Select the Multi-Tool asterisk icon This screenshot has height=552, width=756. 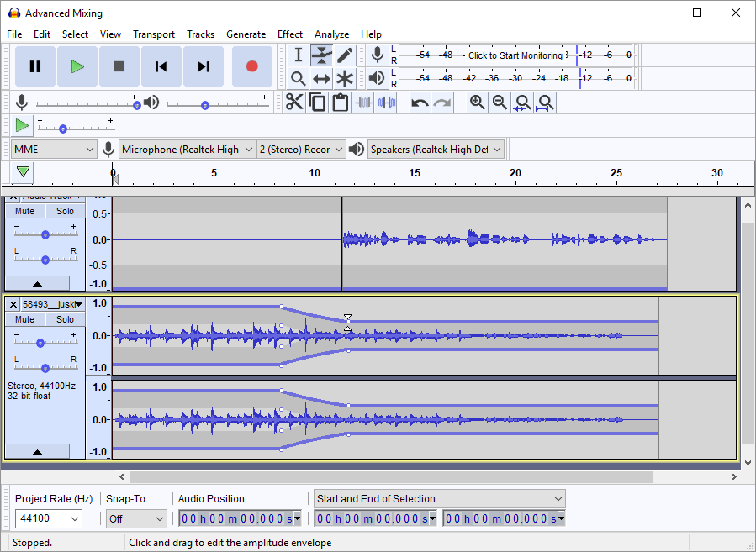tap(345, 79)
